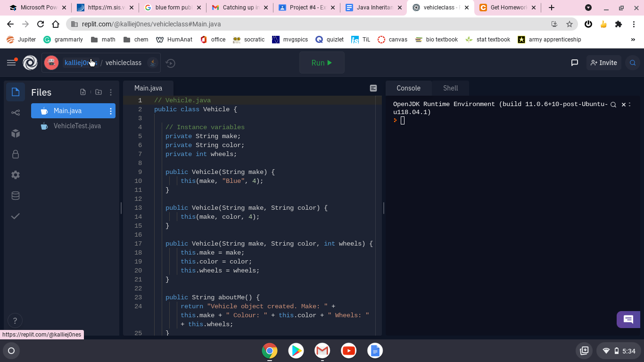Expand the workspace hamburger menu
Screen dimensions: 644x362
[11, 62]
